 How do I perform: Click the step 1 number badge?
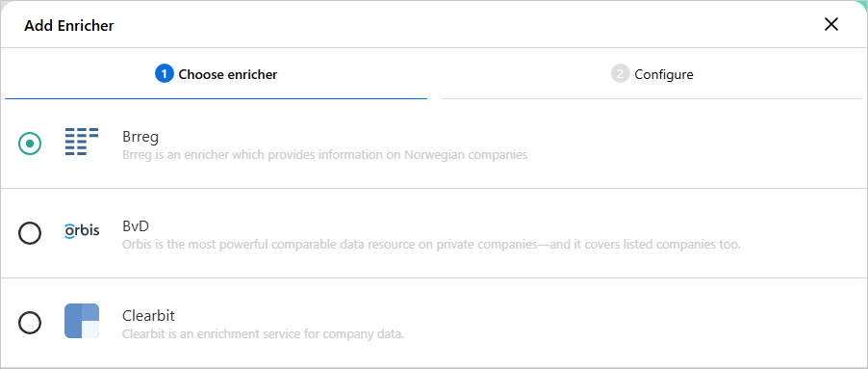pos(165,73)
